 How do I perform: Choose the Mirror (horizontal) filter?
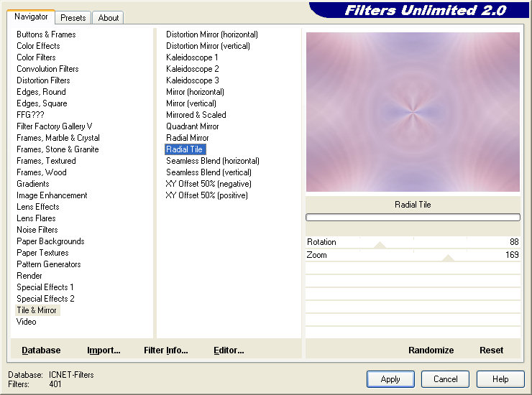[x=195, y=92]
